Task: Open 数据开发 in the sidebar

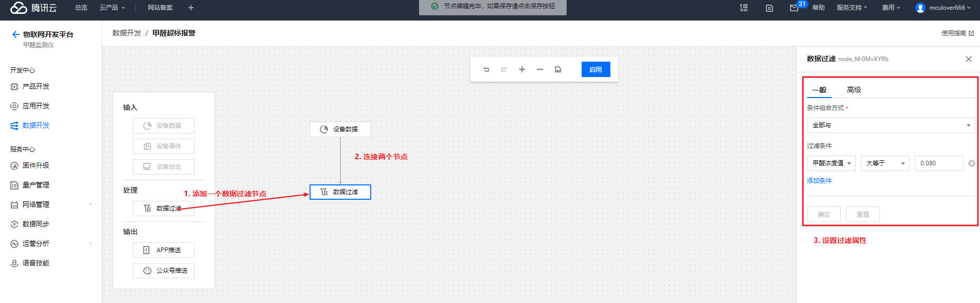Action: [36, 125]
